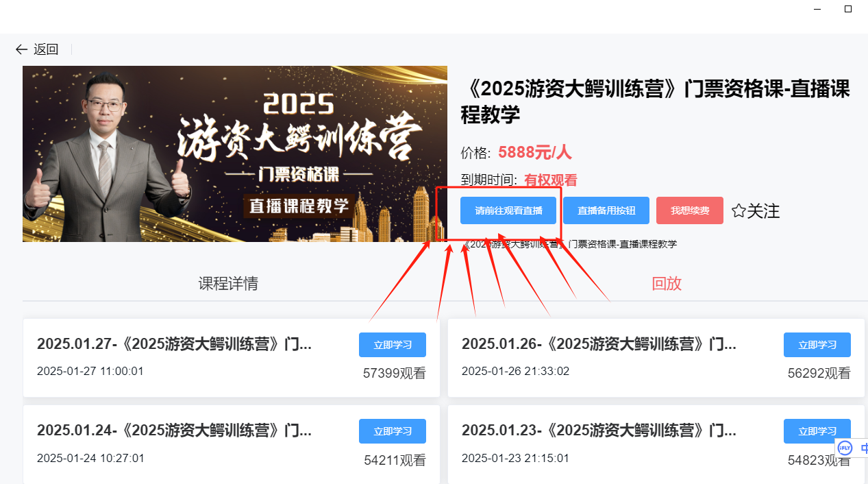Click the back arrow icon
The height and width of the screenshot is (484, 868).
coord(21,49)
